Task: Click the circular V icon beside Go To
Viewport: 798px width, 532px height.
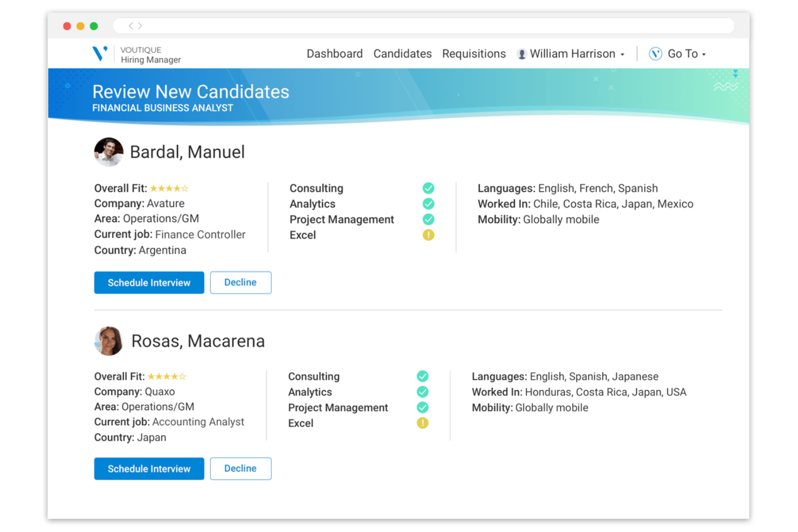Action: coord(655,53)
